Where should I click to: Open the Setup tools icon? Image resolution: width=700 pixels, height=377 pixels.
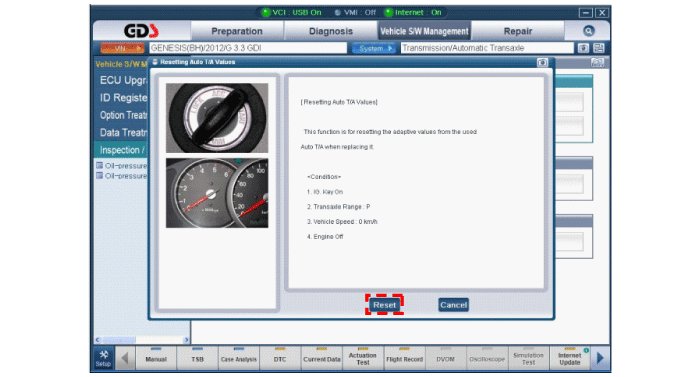(x=104, y=359)
